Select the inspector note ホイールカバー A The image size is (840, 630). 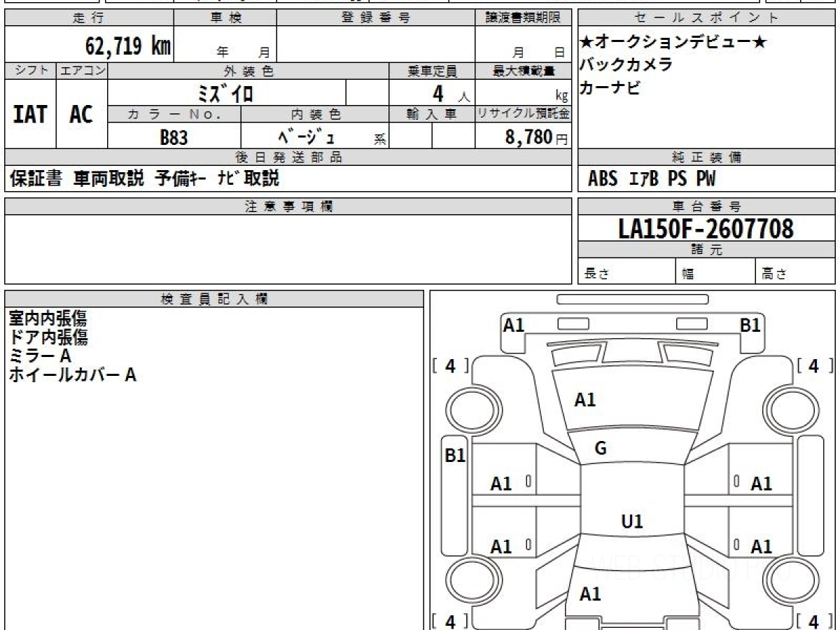[x=73, y=375]
